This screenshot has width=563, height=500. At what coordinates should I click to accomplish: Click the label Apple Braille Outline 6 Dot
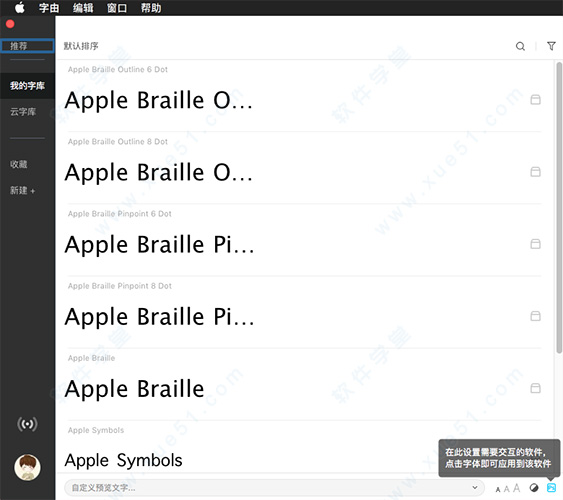click(x=118, y=69)
